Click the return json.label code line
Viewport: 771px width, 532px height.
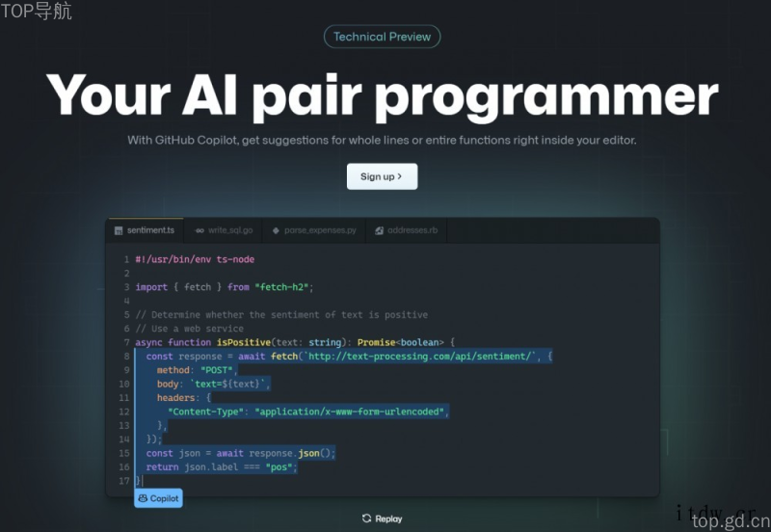(x=222, y=466)
